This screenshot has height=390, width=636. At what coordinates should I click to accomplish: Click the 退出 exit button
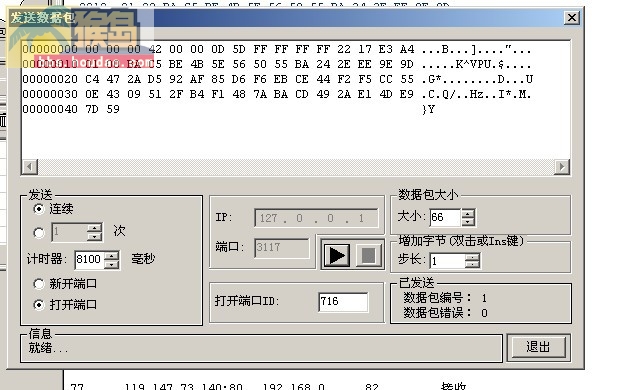point(538,347)
